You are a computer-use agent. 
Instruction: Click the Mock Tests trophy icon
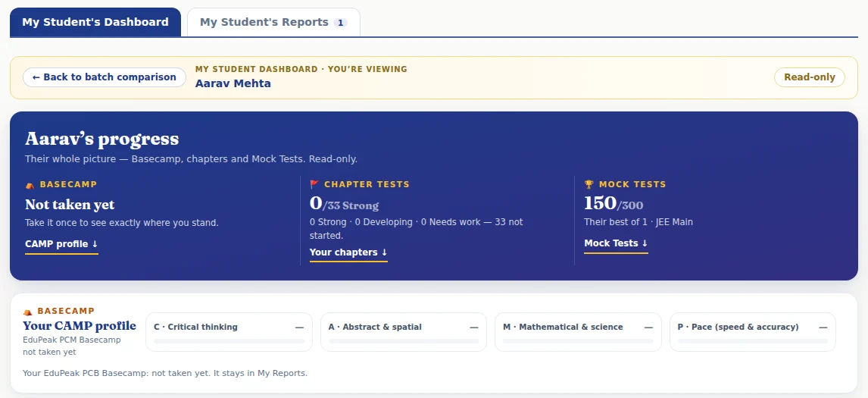(589, 184)
